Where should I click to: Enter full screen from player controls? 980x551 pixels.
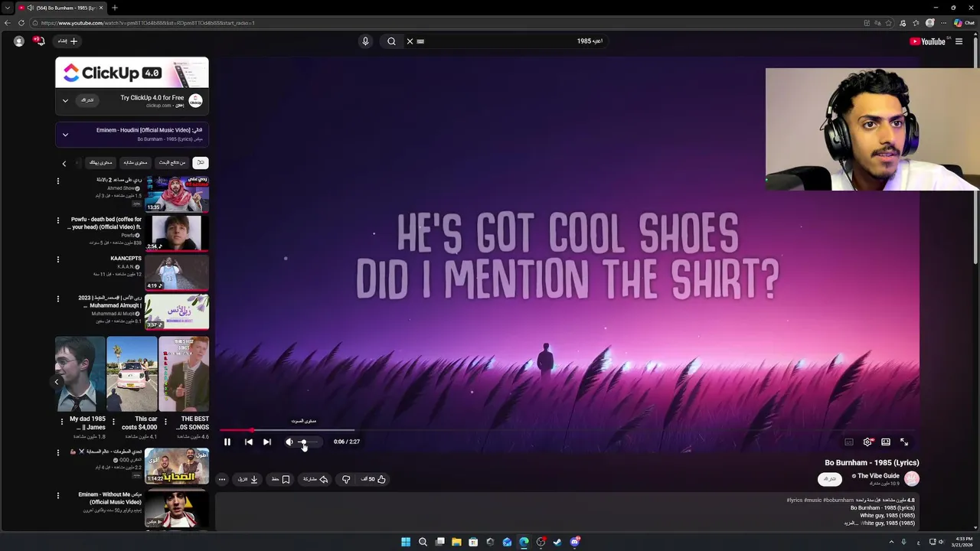[x=904, y=442]
